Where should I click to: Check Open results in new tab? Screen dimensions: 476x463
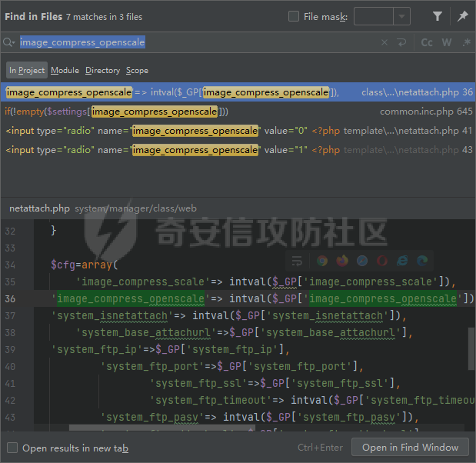coord(12,448)
